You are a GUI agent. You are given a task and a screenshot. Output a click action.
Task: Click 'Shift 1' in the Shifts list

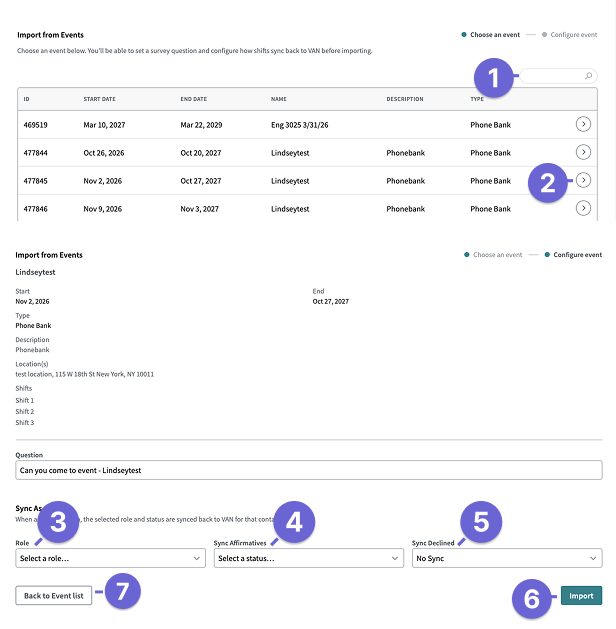click(25, 400)
